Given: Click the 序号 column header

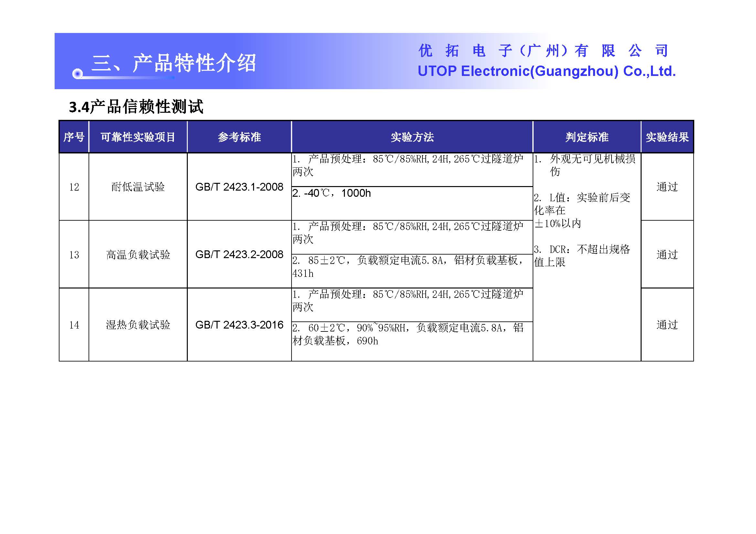Looking at the screenshot, I should pyautogui.click(x=74, y=137).
